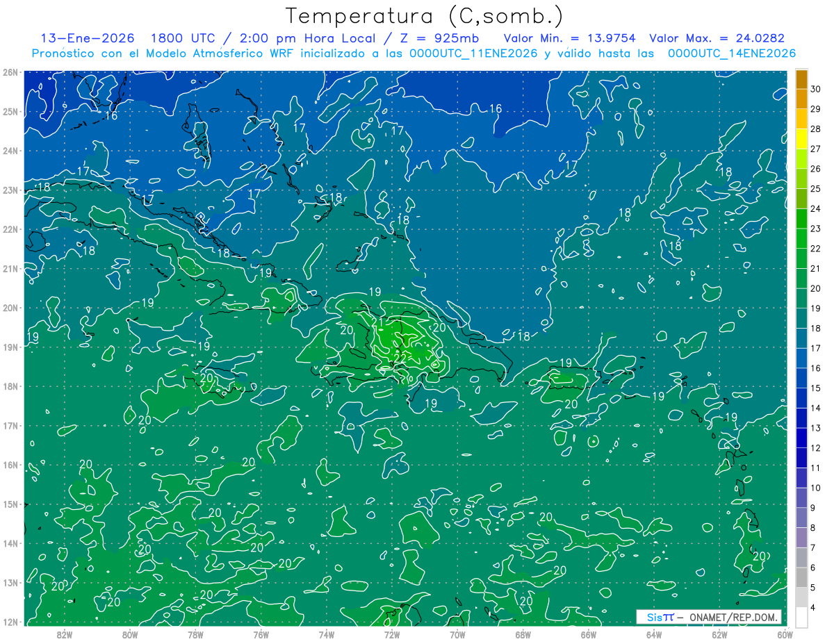The height and width of the screenshot is (644, 834).
Task: Click the '62W' longitude axis label
Action: click(x=719, y=634)
